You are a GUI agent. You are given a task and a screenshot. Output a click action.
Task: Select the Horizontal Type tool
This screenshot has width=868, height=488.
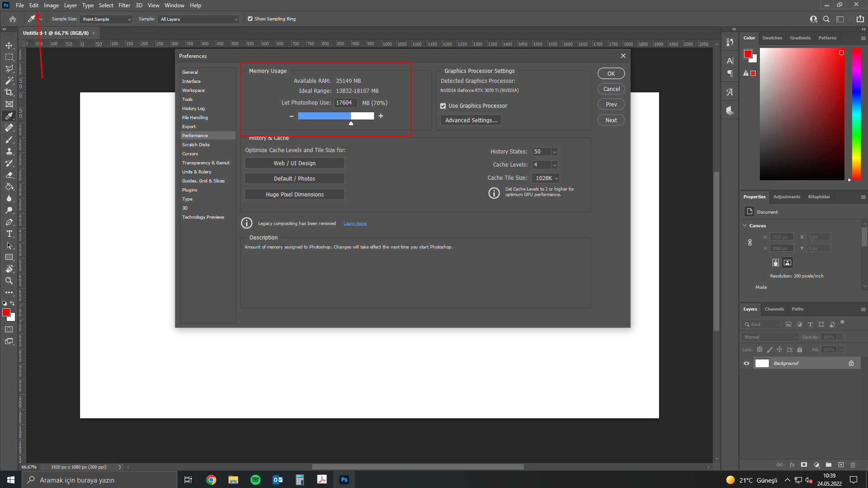pos(9,234)
